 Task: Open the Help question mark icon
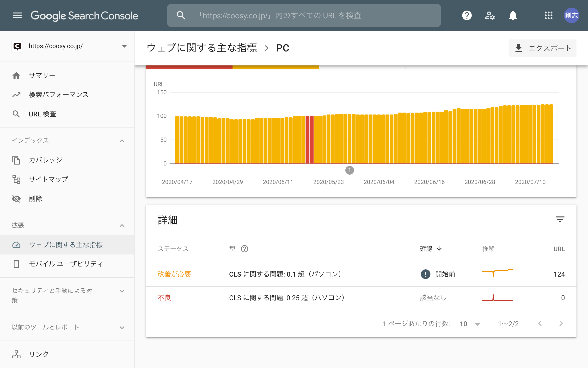coord(467,16)
